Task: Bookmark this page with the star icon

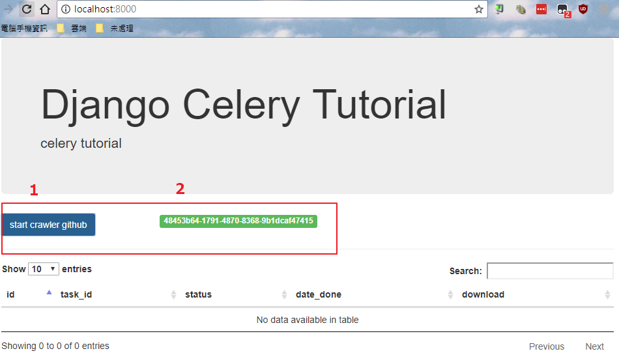Action: [478, 9]
